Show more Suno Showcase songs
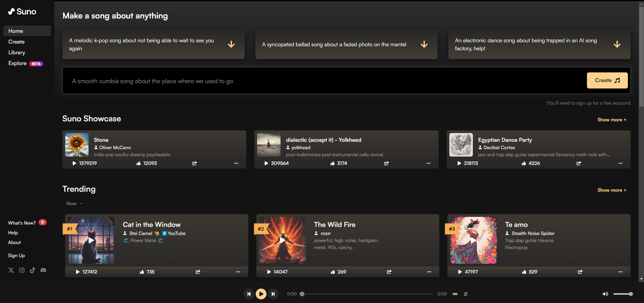This screenshot has height=303, width=644. point(612,120)
